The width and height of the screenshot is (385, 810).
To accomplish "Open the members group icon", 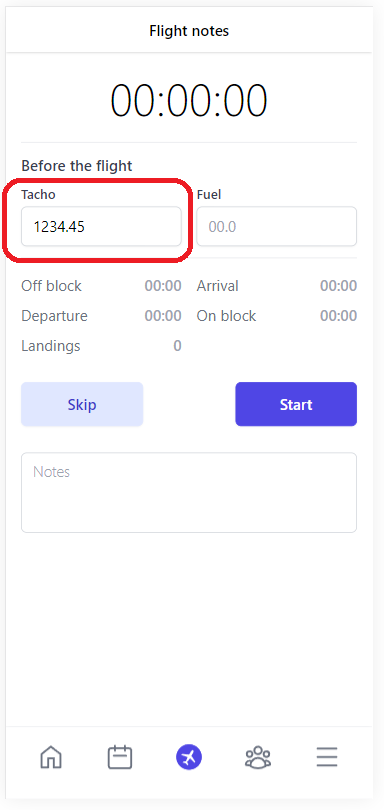I will pyautogui.click(x=258, y=757).
